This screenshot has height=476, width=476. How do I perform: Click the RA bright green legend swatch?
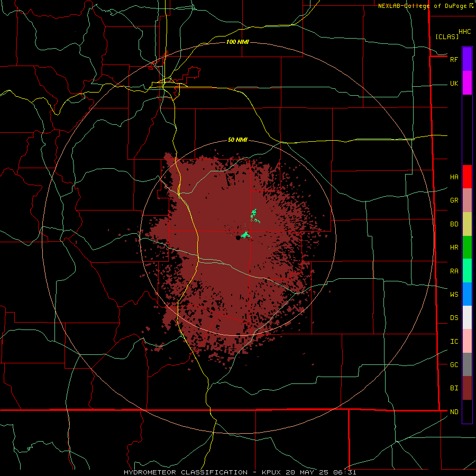[467, 271]
